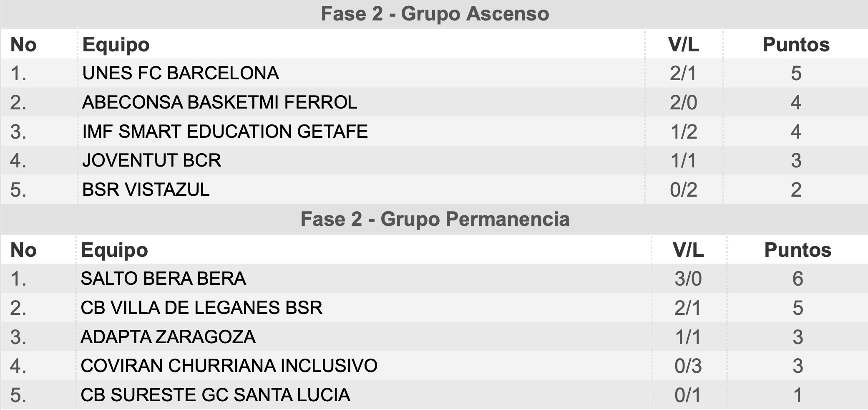Click Equipo column header in Permanencia table

(114, 250)
